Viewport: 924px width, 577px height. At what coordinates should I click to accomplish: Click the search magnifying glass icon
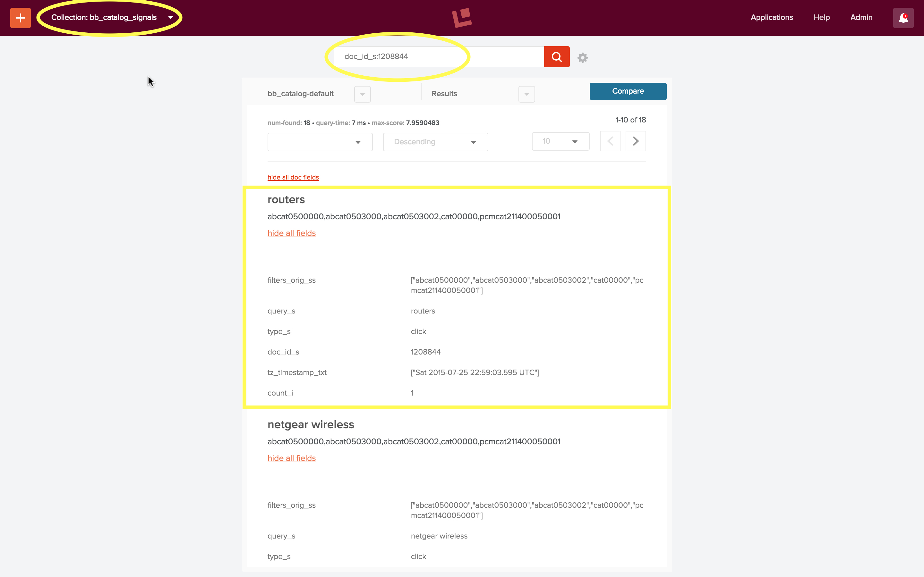556,56
